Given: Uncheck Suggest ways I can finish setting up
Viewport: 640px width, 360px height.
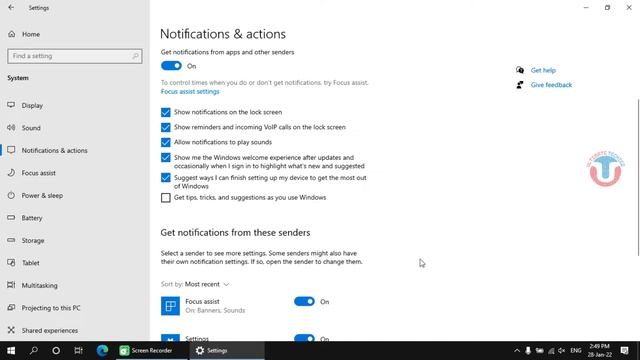Looking at the screenshot, I should pos(165,178).
